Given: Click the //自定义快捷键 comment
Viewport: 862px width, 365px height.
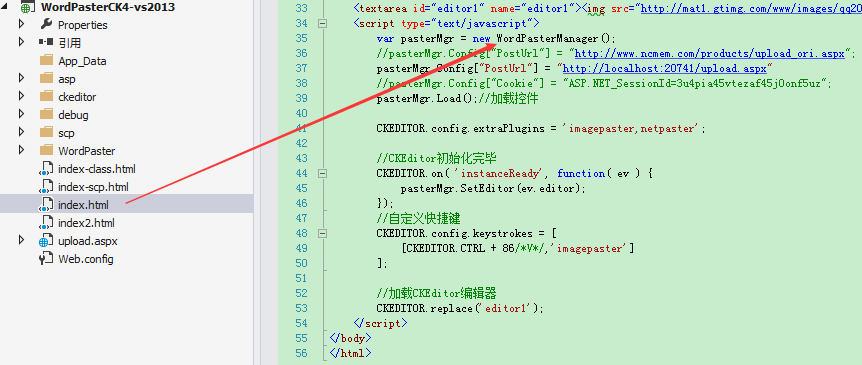Looking at the screenshot, I should coord(418,219).
